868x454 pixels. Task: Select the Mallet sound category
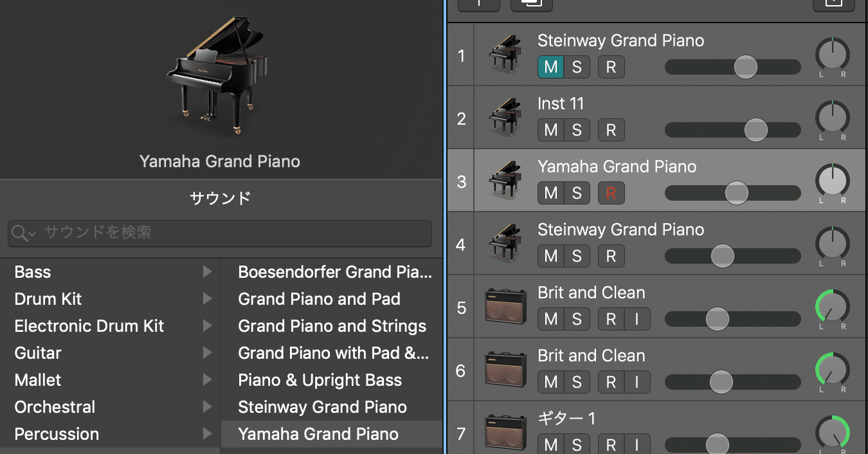pos(110,380)
